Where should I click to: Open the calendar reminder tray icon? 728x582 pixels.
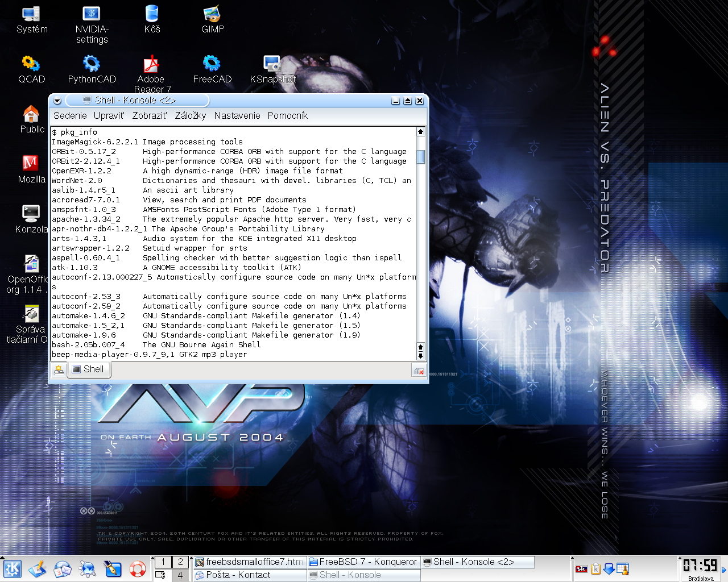(623, 569)
